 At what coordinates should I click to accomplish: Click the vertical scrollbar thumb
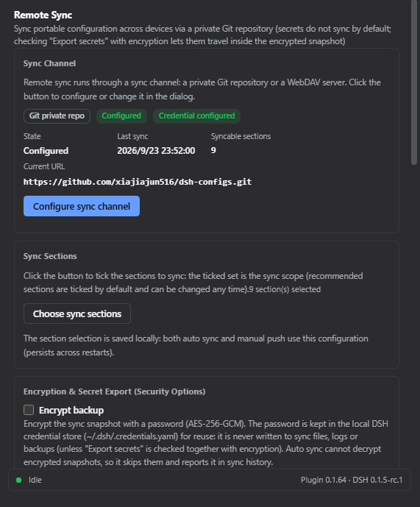click(x=414, y=82)
